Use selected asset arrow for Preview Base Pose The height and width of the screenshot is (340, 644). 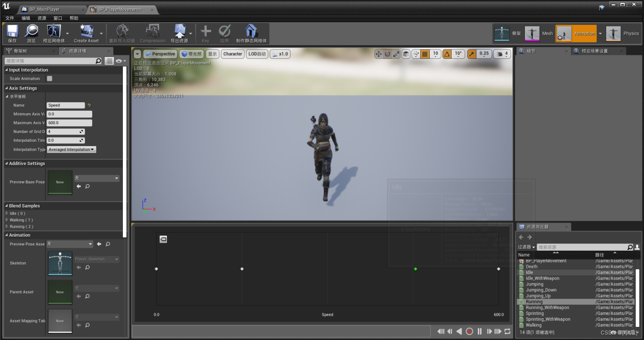coord(78,186)
